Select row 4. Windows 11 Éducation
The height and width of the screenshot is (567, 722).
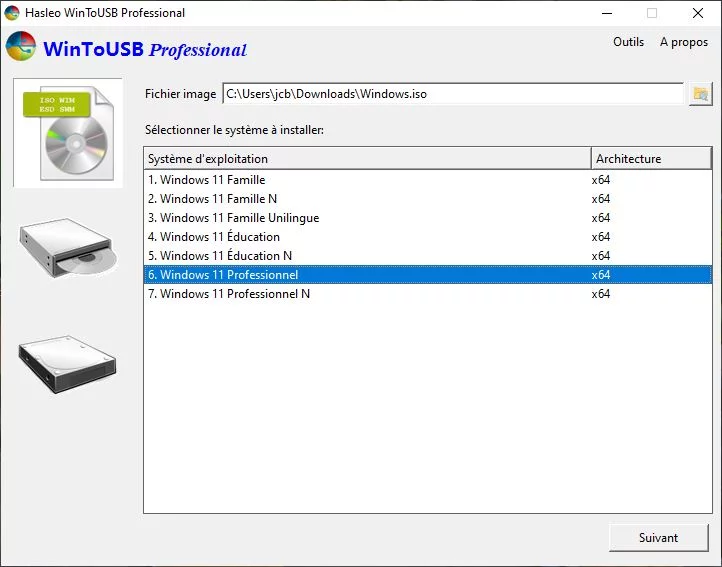[x=428, y=237]
